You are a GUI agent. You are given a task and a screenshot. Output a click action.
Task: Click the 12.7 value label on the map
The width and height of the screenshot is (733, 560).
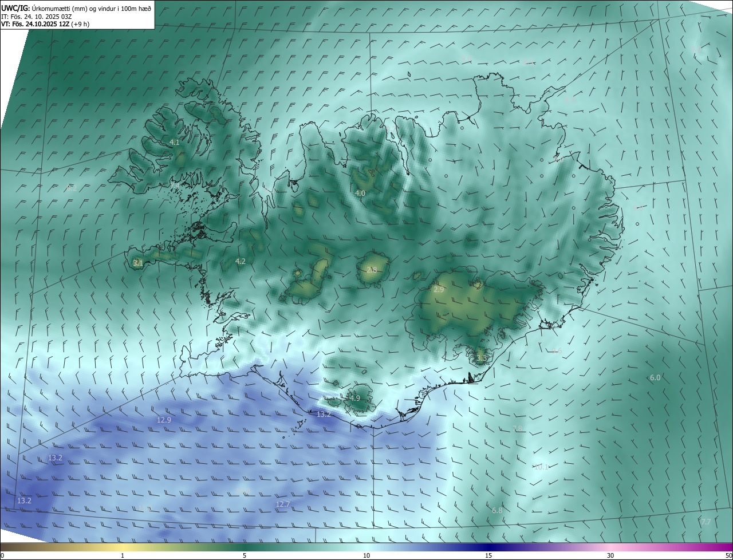click(283, 504)
